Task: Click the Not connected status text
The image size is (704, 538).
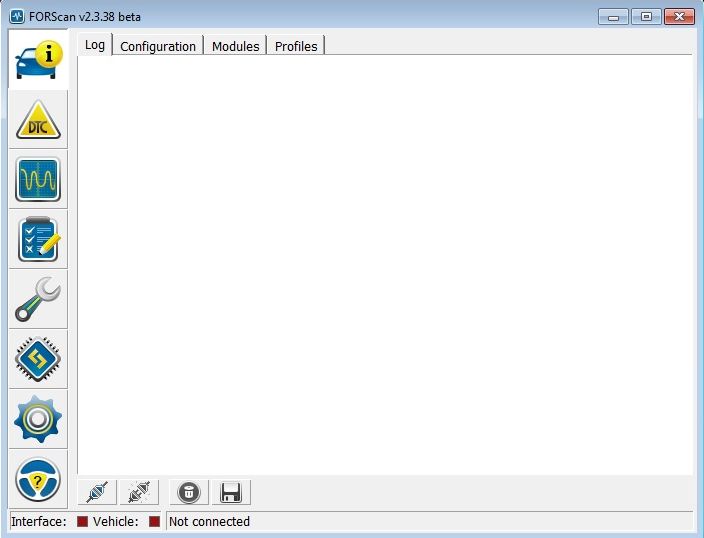Action: point(210,521)
